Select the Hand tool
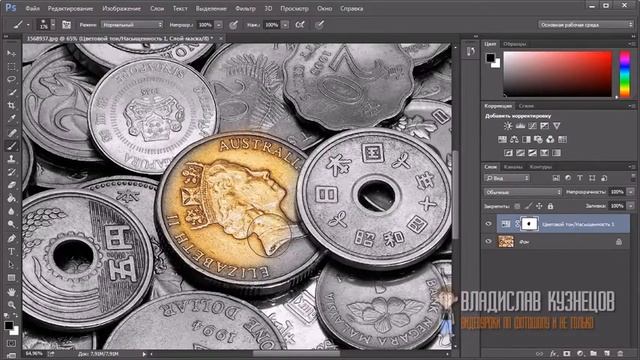 [x=11, y=291]
